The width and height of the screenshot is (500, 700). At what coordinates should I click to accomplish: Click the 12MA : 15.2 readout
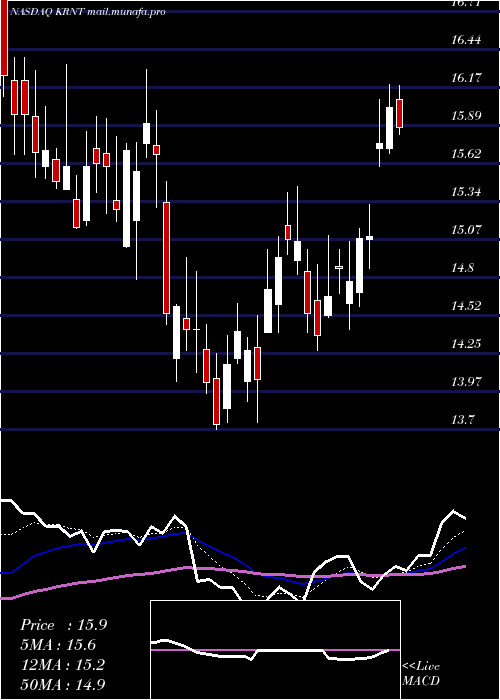click(x=63, y=665)
